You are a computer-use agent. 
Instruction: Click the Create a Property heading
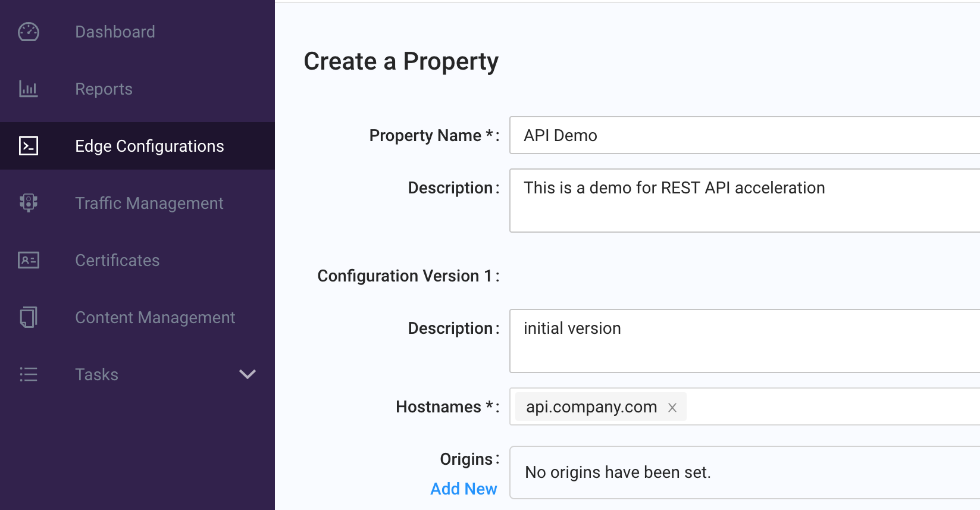pos(401,62)
